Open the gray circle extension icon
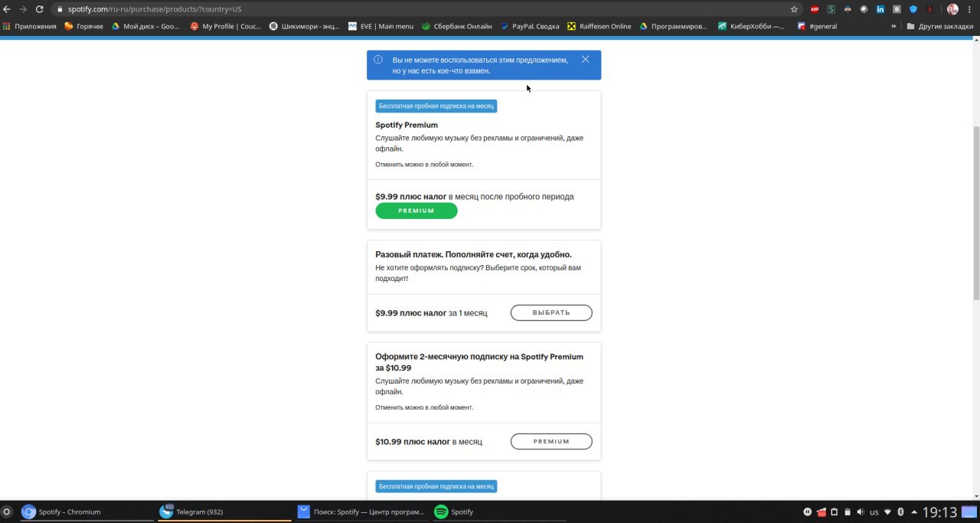The image size is (980, 523). (x=864, y=9)
